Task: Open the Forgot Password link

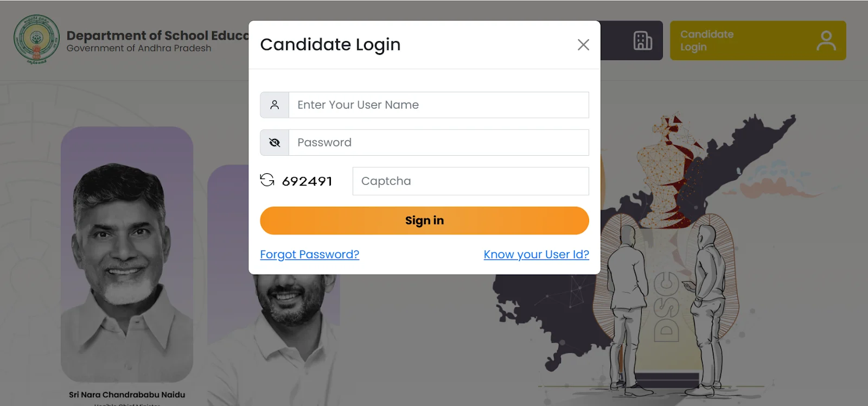Action: [x=309, y=254]
